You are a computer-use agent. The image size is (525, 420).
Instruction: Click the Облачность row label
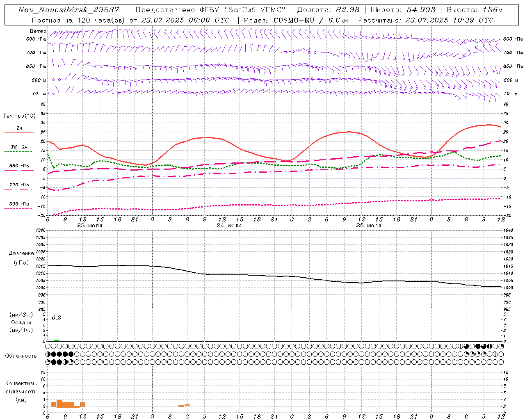(21, 356)
